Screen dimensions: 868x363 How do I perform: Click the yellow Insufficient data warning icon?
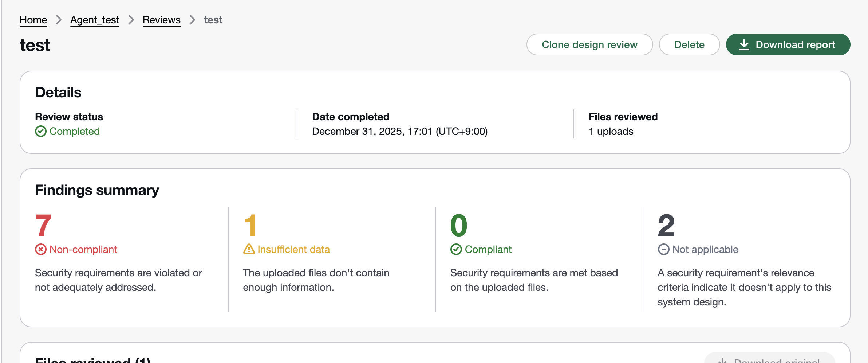(249, 249)
